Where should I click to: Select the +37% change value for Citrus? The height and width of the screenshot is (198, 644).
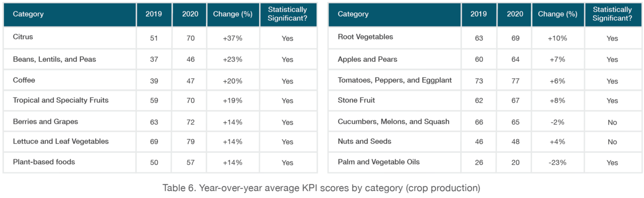click(232, 38)
